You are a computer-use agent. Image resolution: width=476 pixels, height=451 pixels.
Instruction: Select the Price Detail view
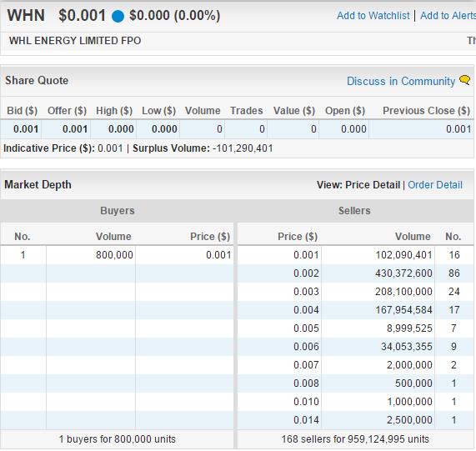tap(373, 184)
